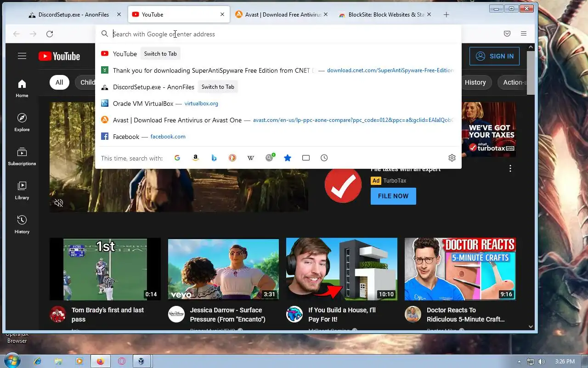Open History in YouTube sidebar
Screen dimensions: 588x368
[x=22, y=224]
